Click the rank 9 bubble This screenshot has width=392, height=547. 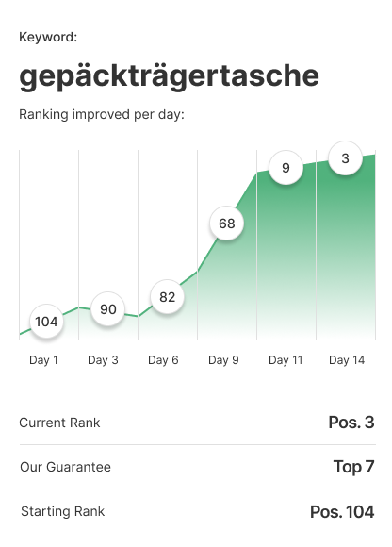click(286, 168)
